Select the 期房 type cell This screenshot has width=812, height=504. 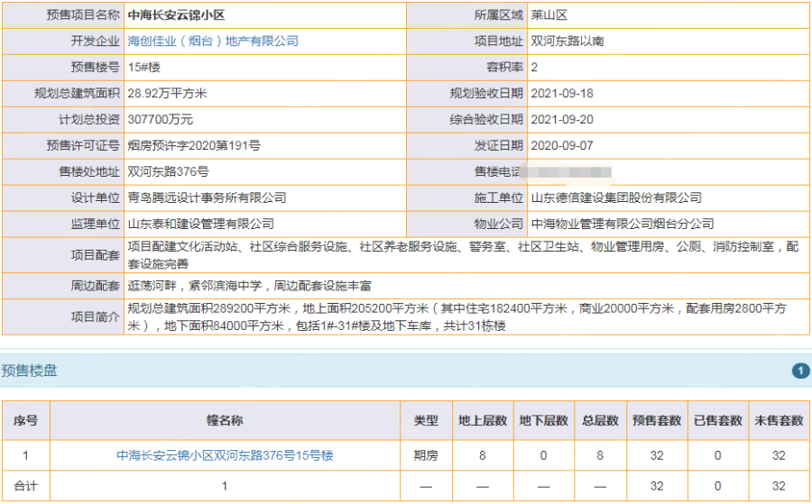click(x=426, y=455)
